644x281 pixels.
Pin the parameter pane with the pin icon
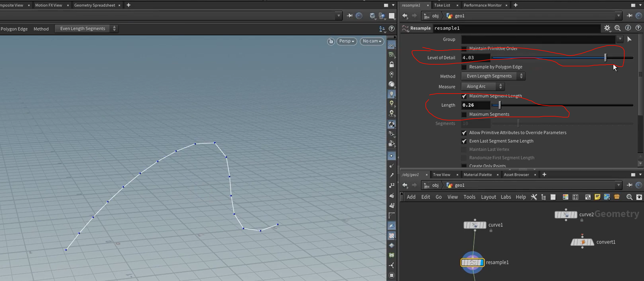click(x=629, y=16)
